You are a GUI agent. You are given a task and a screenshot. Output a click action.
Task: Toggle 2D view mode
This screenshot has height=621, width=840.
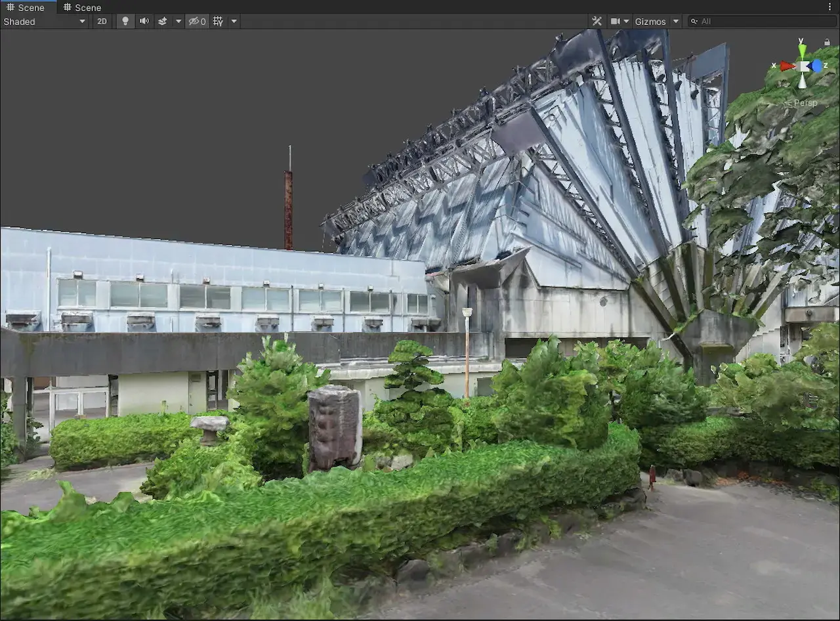tap(102, 21)
